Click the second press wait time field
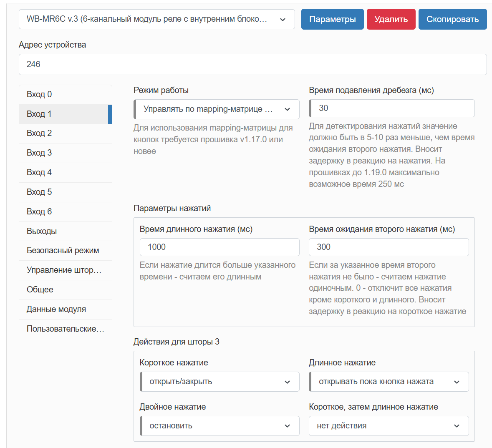 tap(389, 247)
